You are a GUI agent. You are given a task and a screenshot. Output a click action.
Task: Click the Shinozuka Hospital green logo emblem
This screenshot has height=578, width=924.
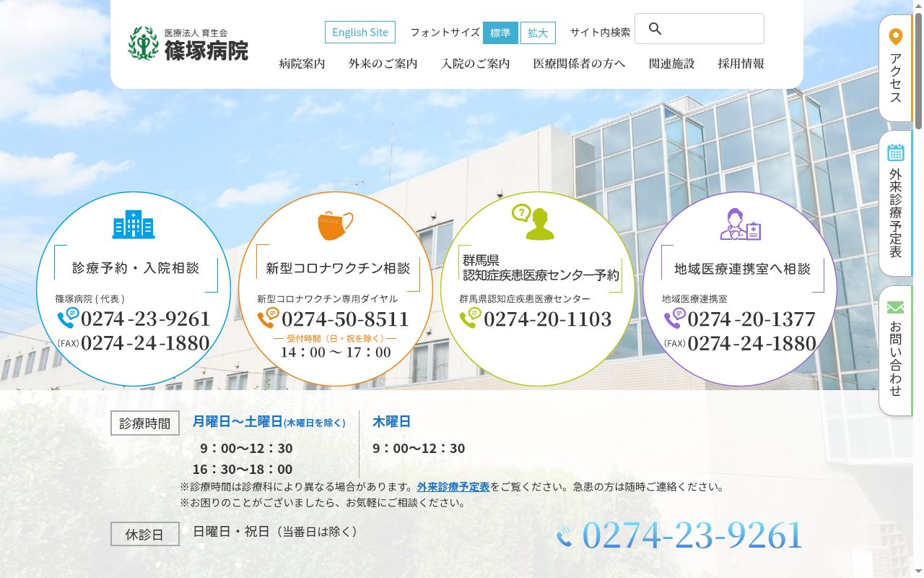[143, 44]
